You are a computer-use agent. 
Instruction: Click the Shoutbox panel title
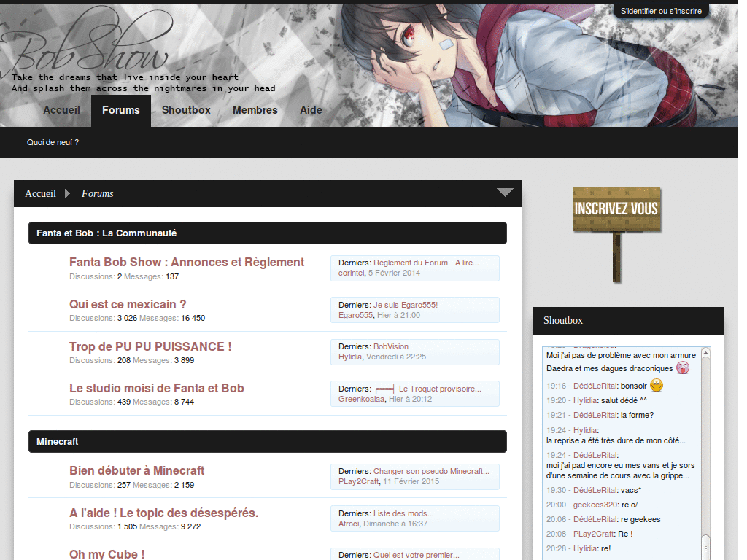[563, 321]
